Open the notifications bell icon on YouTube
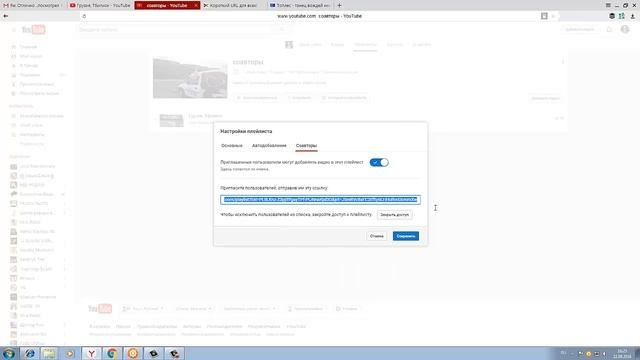Viewport: 640px width, 360px height. click(x=609, y=29)
